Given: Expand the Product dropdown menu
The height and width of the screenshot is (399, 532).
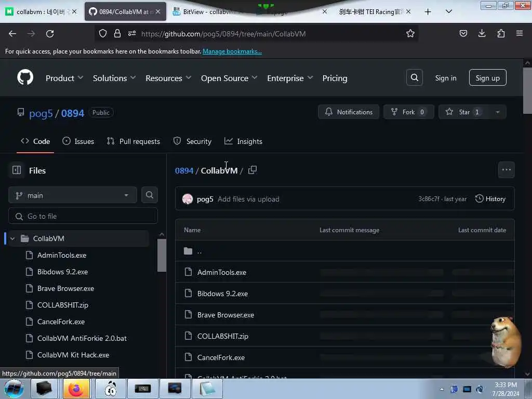Looking at the screenshot, I should [x=64, y=78].
